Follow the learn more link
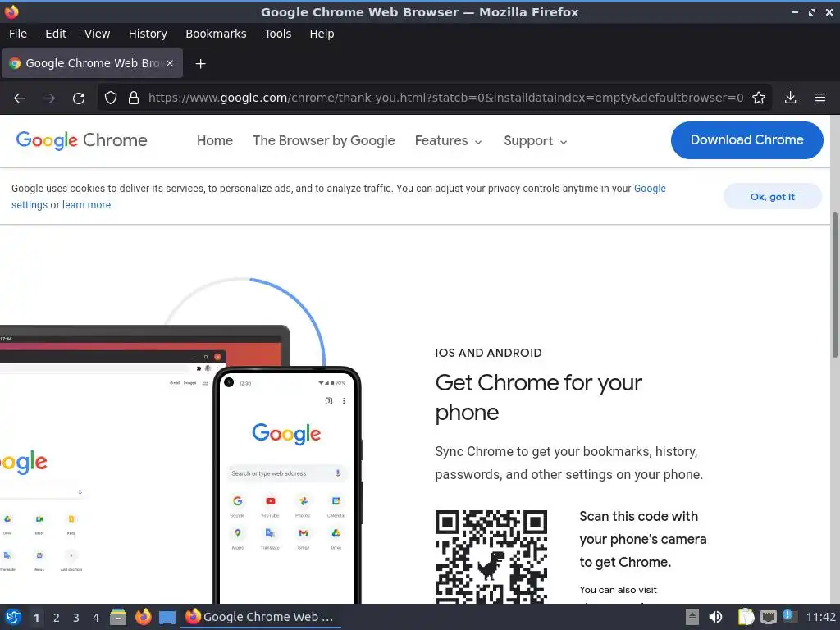The width and height of the screenshot is (840, 630). tap(86, 204)
